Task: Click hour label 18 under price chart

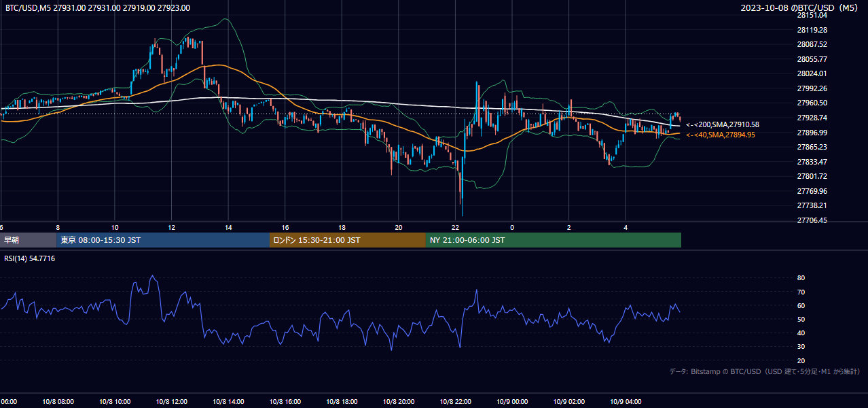Action: pyautogui.click(x=342, y=227)
